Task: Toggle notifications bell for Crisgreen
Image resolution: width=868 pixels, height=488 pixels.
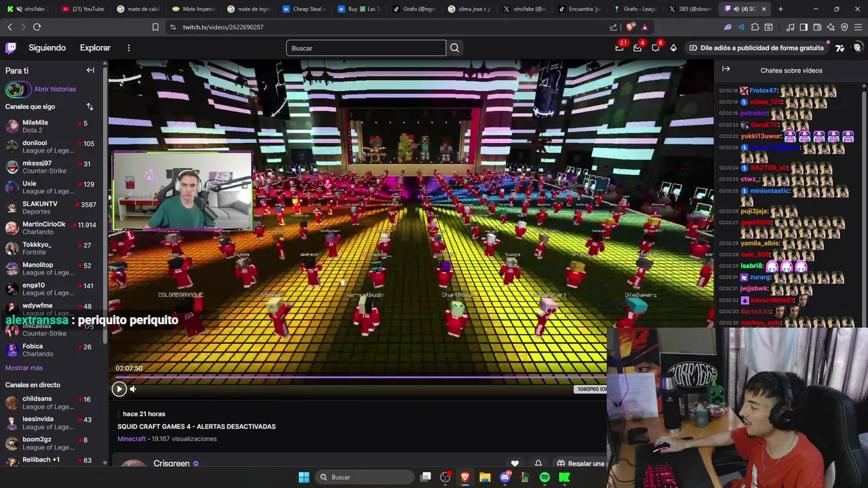Action: 538,464
